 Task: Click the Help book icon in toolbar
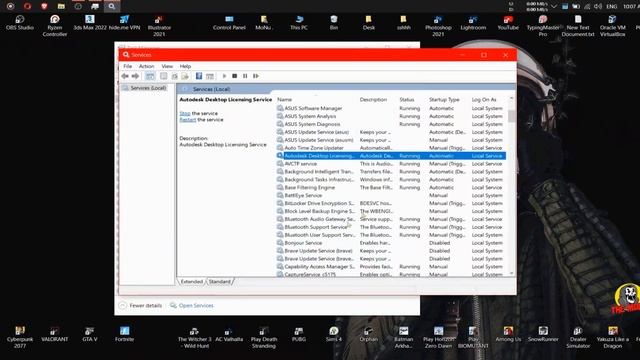[199, 76]
